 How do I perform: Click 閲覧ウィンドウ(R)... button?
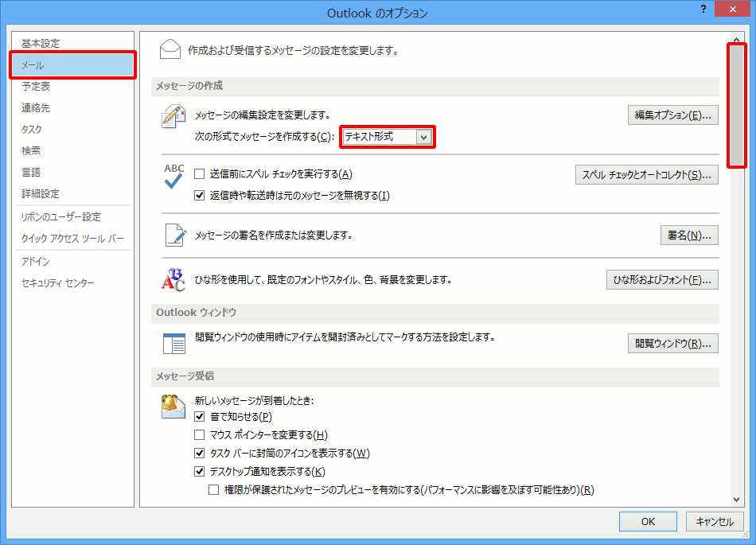tap(672, 343)
